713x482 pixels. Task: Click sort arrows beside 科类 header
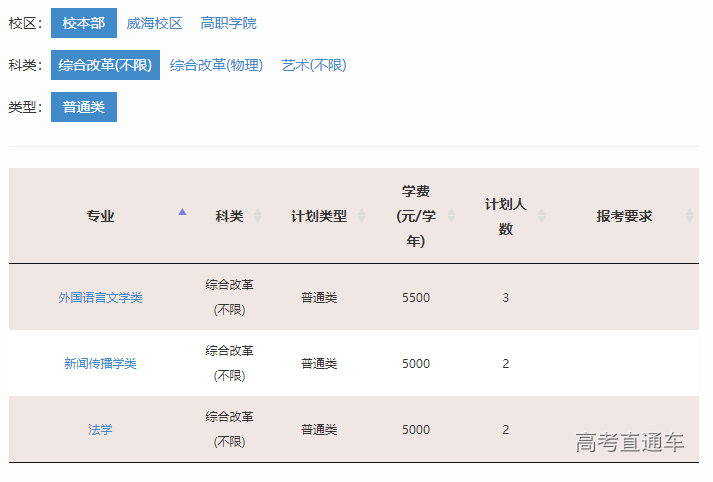pos(258,216)
